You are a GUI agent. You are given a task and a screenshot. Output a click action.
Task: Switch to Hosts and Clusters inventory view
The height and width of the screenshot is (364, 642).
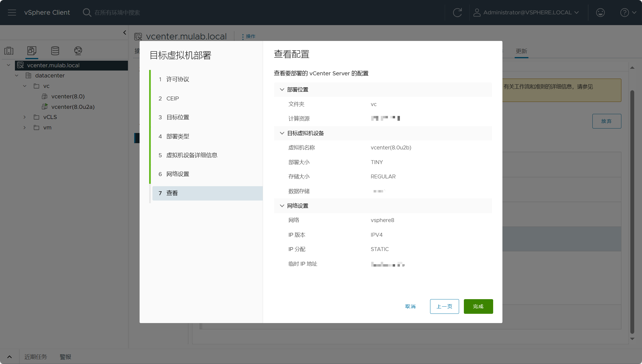pos(9,51)
